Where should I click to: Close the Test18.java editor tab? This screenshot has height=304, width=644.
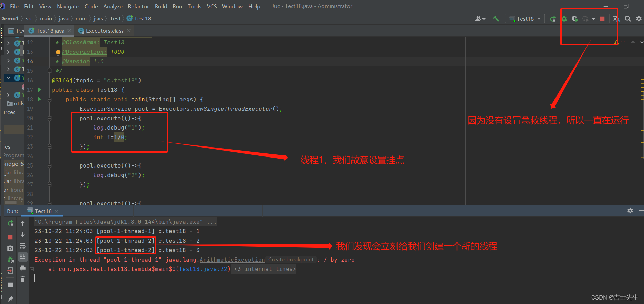click(69, 31)
